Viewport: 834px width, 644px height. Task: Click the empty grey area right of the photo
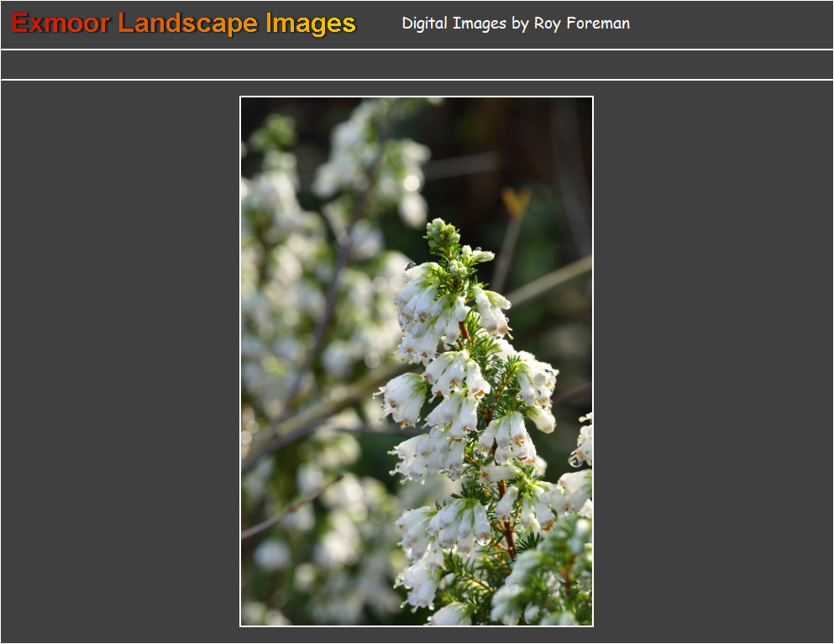coord(712,361)
